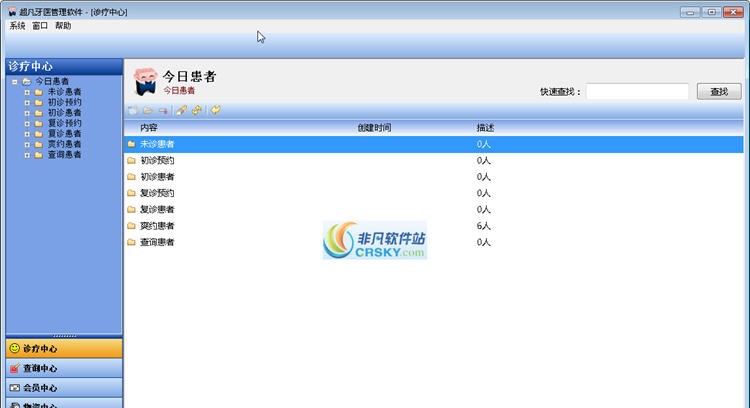Click the open-folder icon of 今日患者 tree node
This screenshot has height=408, width=750.
click(x=27, y=81)
